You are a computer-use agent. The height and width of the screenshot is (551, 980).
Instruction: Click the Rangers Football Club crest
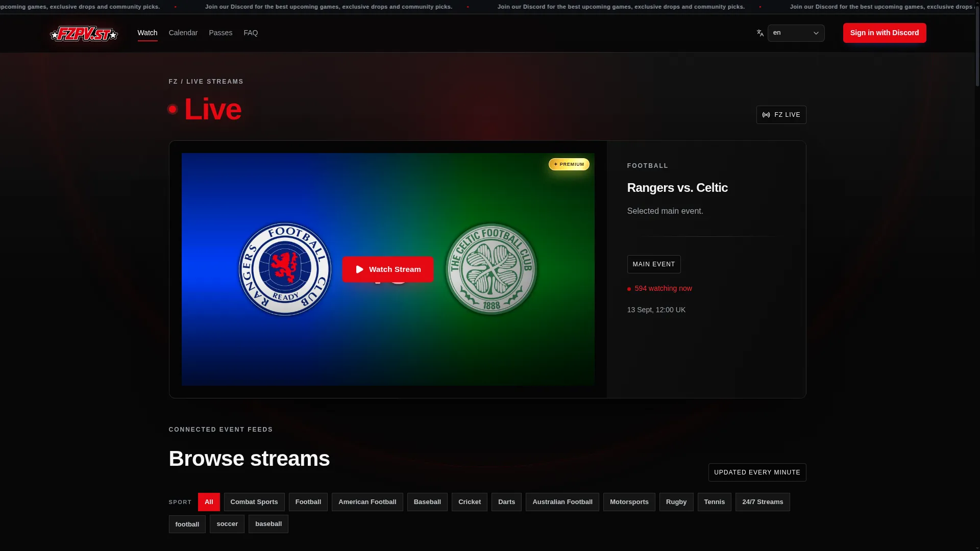pyautogui.click(x=285, y=269)
